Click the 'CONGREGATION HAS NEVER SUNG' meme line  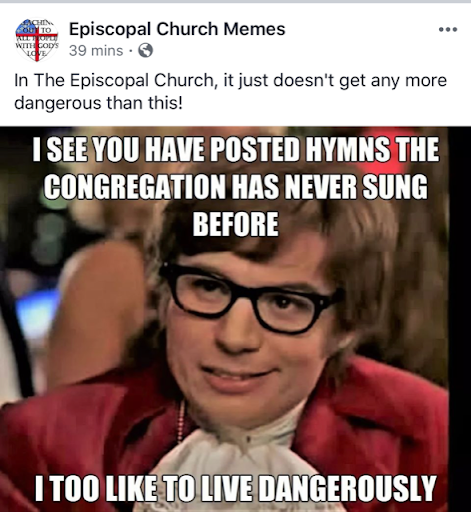click(236, 186)
